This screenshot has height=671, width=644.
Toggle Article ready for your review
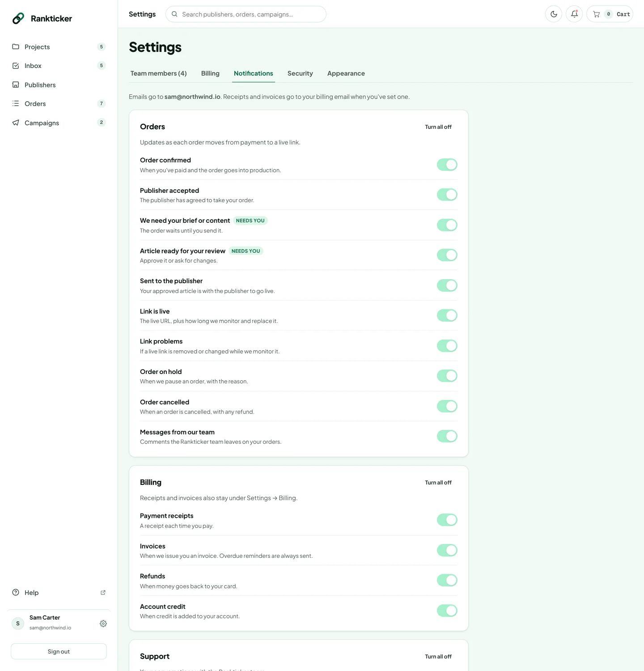pos(447,255)
